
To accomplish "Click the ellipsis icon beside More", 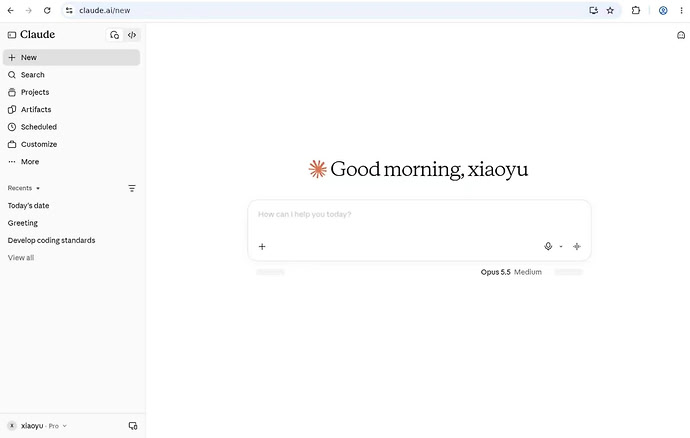I will point(12,162).
